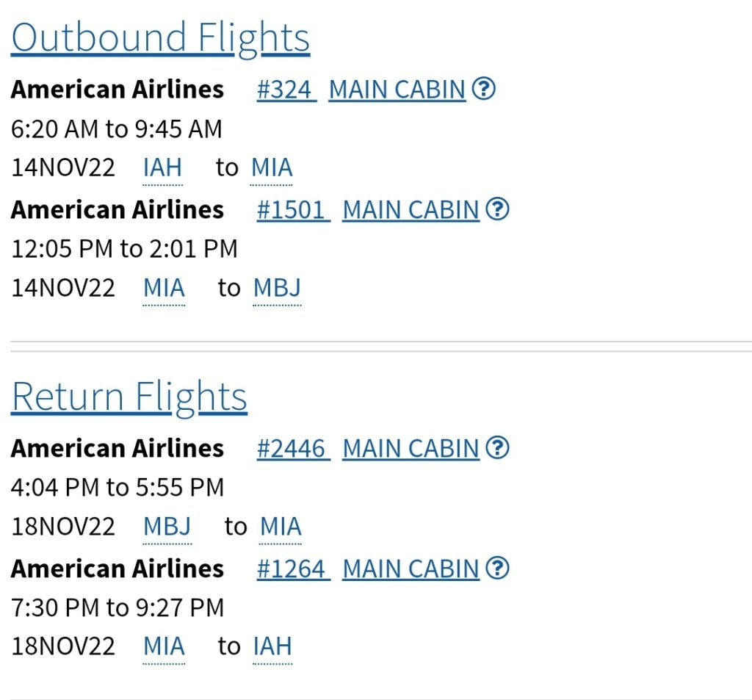
Task: Open flight number #1501 link
Action: click(x=292, y=210)
